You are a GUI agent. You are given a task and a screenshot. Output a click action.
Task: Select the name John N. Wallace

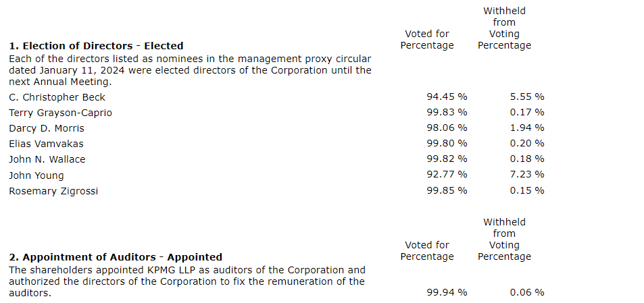(47, 159)
